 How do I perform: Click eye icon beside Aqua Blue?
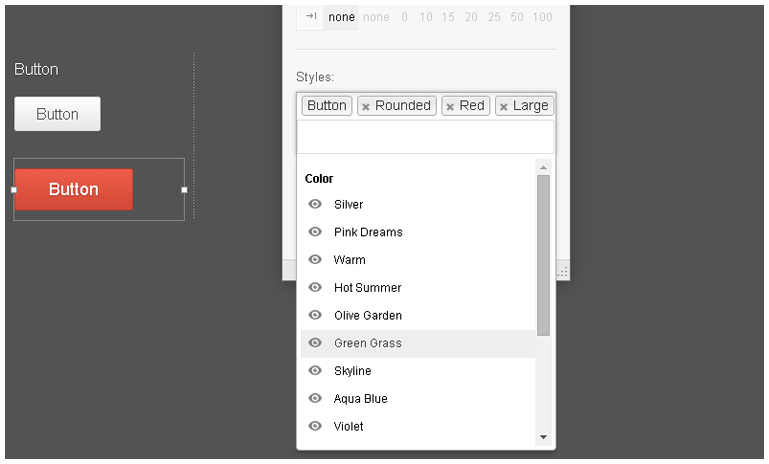(315, 398)
